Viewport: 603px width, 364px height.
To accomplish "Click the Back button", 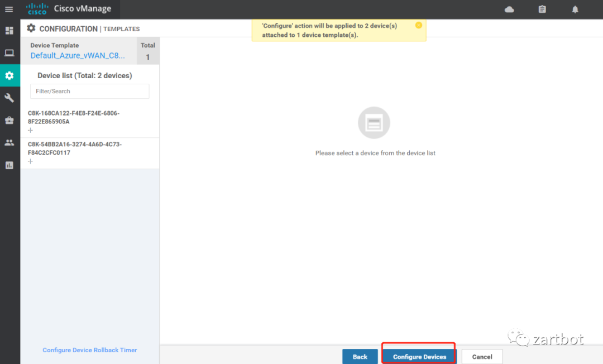I will [x=360, y=357].
